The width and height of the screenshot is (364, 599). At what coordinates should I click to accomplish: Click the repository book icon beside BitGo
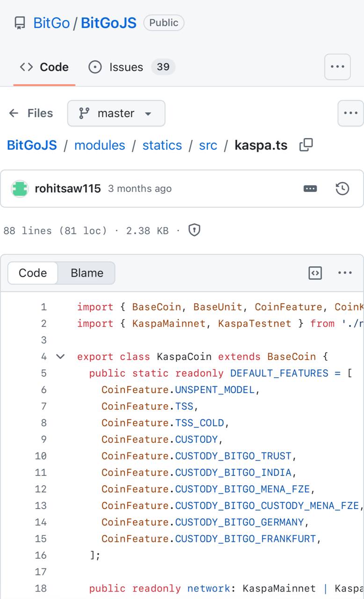(20, 23)
